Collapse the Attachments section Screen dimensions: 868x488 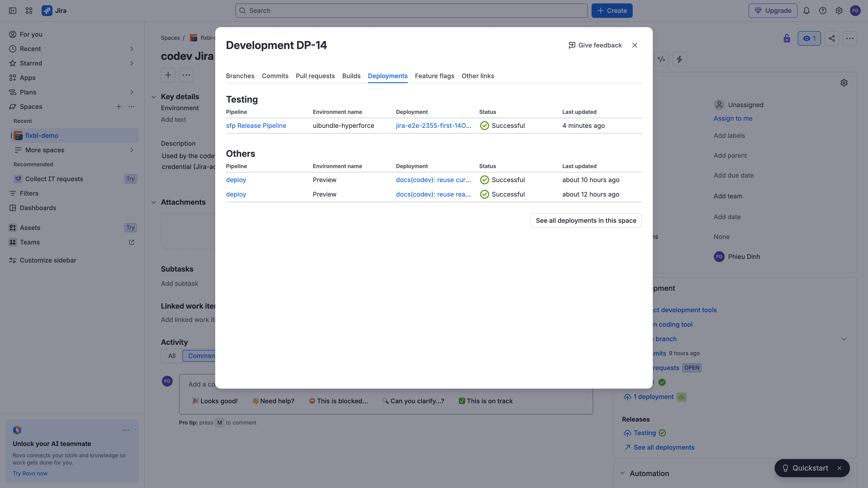click(154, 202)
